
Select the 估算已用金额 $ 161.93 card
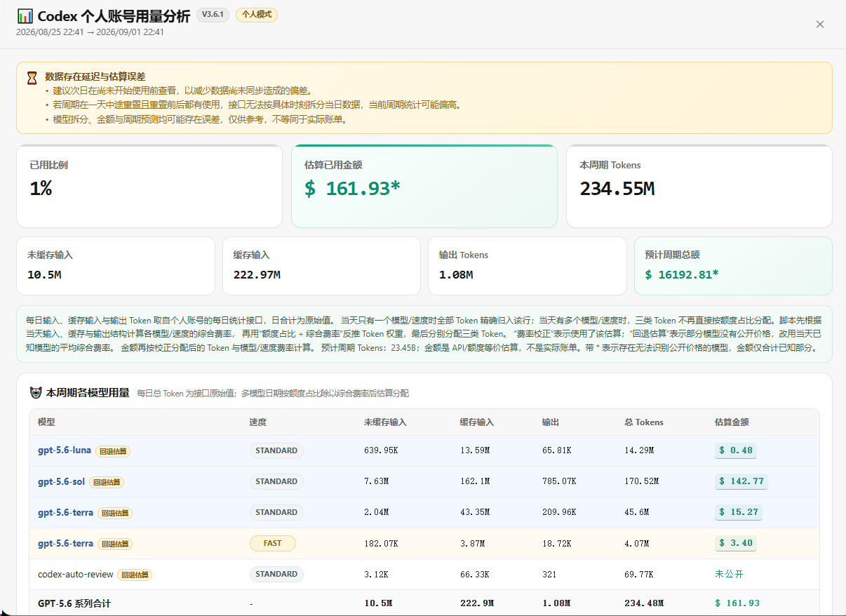pyautogui.click(x=424, y=186)
